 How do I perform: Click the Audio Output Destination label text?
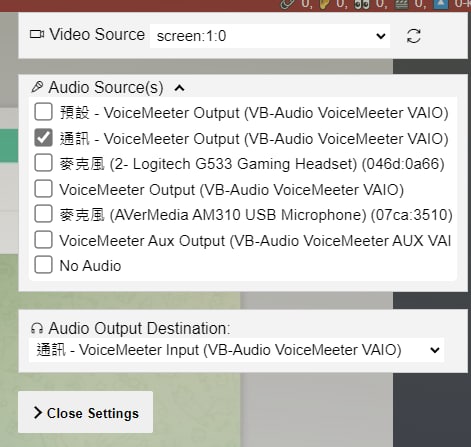pyautogui.click(x=139, y=329)
